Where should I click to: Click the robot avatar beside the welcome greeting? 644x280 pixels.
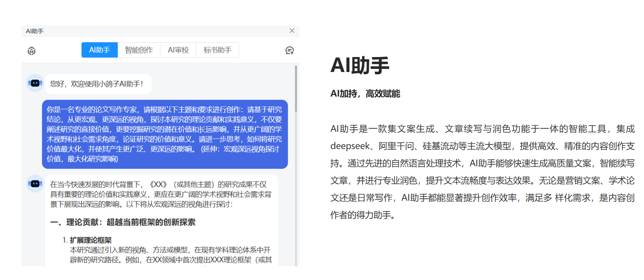[35, 83]
